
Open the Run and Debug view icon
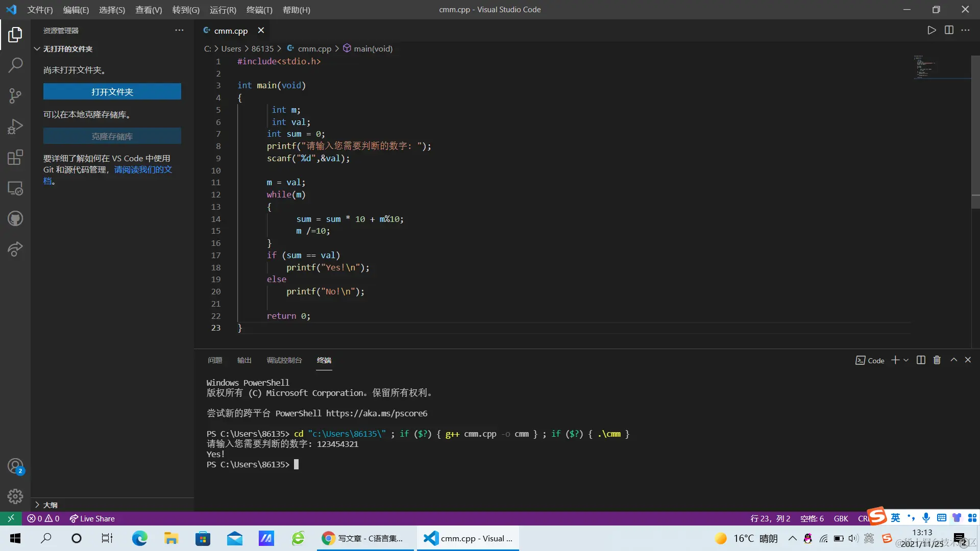[15, 127]
